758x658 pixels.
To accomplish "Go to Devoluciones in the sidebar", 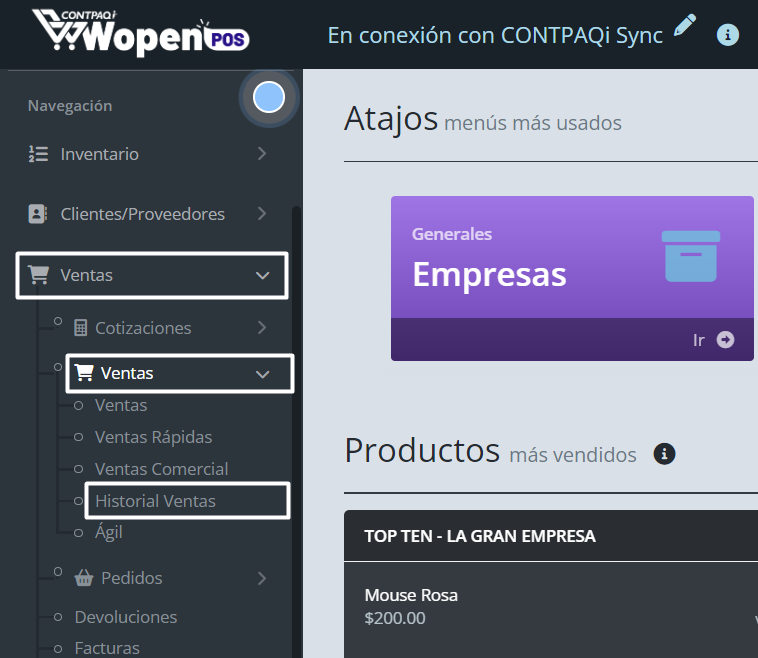I will [126, 617].
